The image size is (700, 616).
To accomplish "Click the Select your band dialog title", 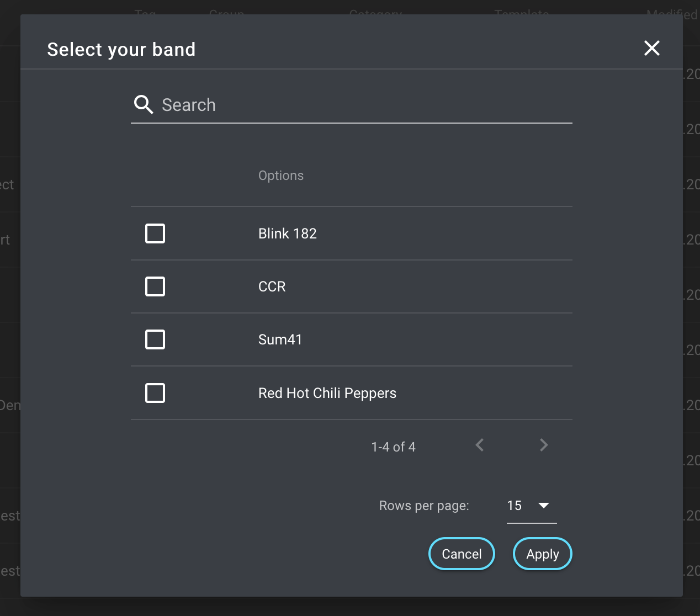I will [121, 50].
